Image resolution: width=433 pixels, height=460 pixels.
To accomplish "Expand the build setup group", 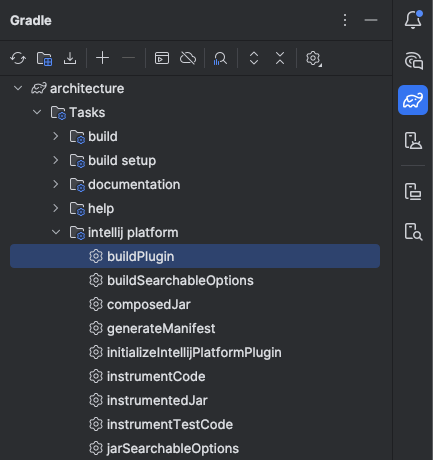I will 56,160.
